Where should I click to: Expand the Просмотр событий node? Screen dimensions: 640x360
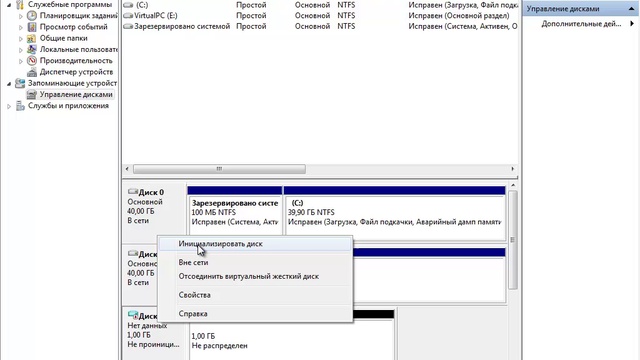click(21, 27)
